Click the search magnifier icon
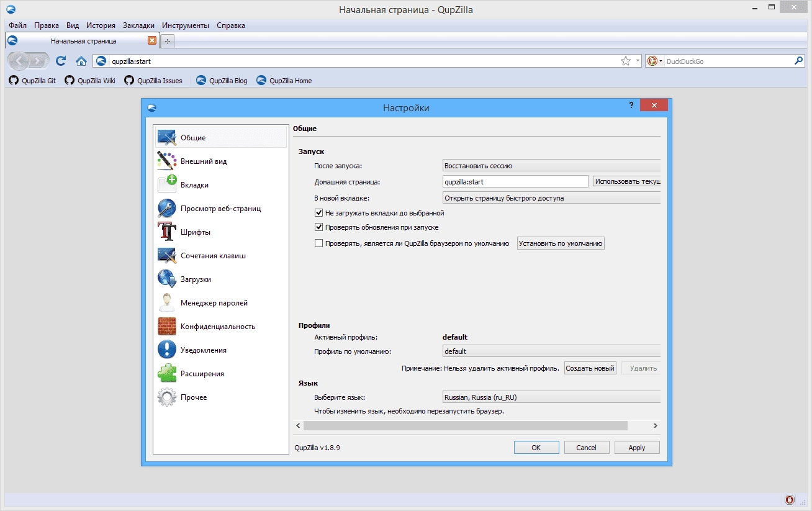The width and height of the screenshot is (812, 511). [x=799, y=61]
